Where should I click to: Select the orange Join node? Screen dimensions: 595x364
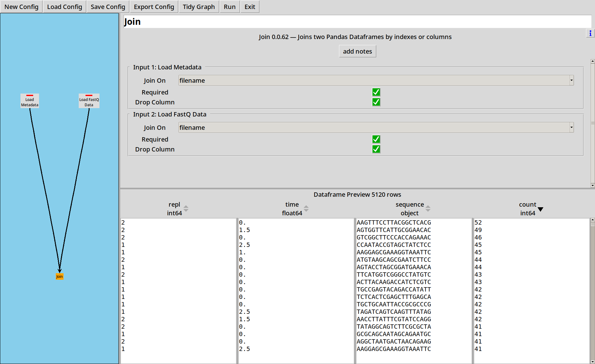point(59,277)
